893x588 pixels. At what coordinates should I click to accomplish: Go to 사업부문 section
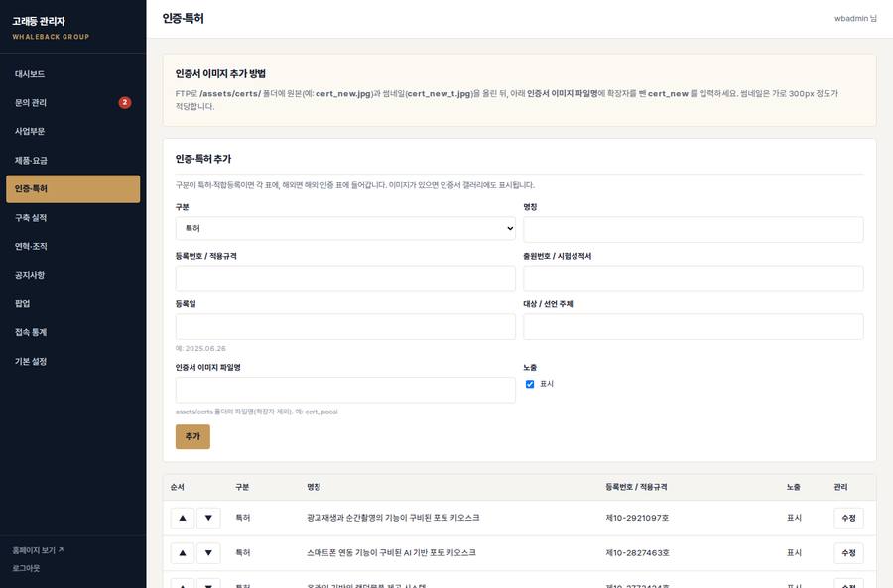72,132
